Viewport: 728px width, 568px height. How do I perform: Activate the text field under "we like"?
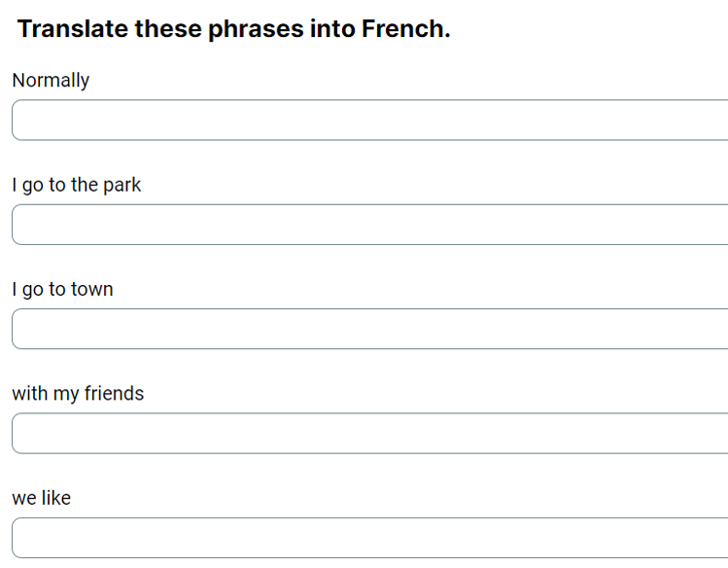point(369,537)
